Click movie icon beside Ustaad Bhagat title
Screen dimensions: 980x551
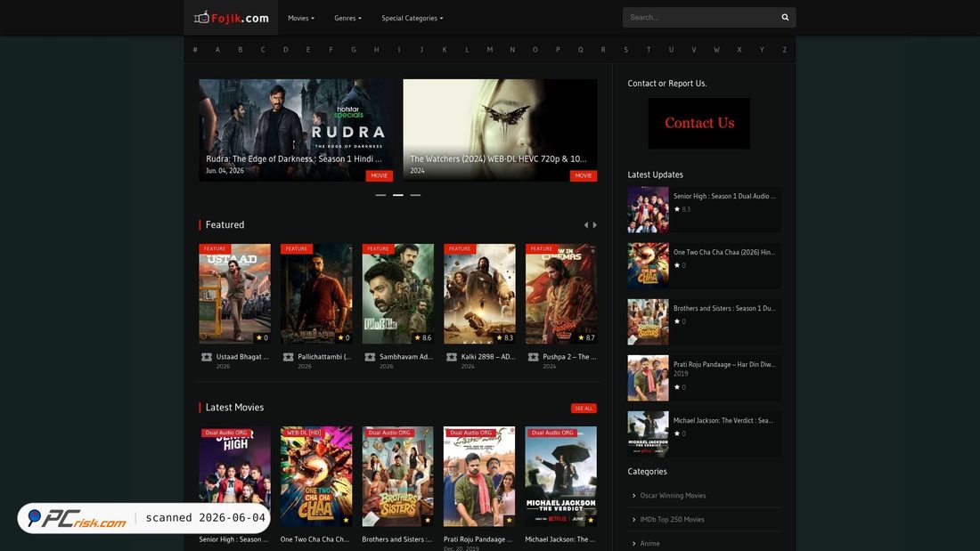tap(207, 357)
